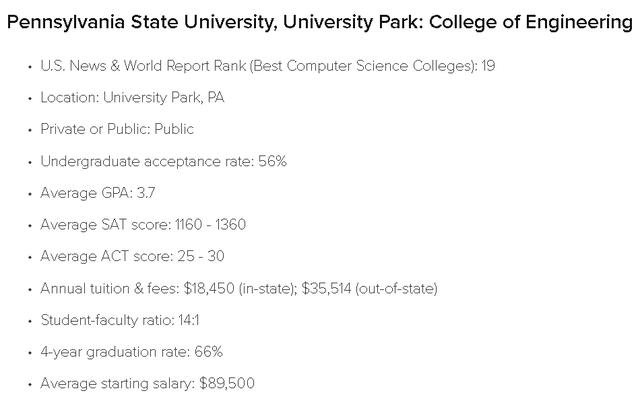The image size is (640, 399).
Task: Select the Private or Public line
Action: [x=117, y=129]
